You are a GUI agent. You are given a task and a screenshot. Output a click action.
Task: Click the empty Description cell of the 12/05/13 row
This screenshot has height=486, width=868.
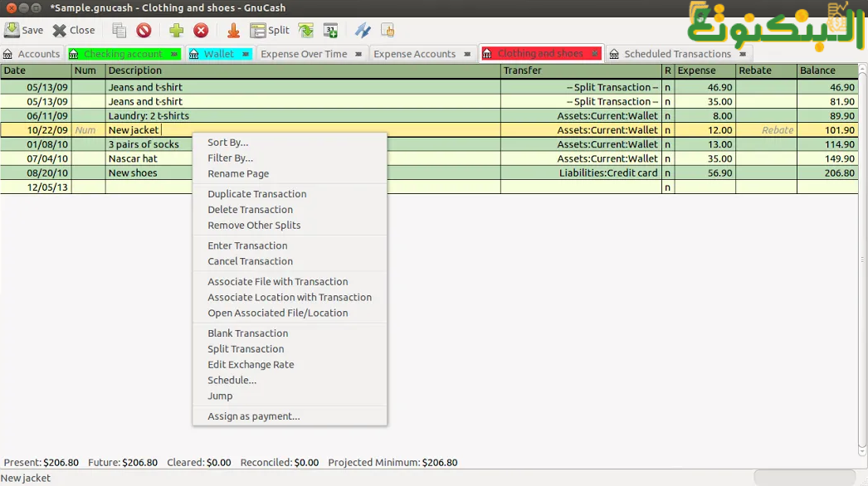pyautogui.click(x=303, y=187)
